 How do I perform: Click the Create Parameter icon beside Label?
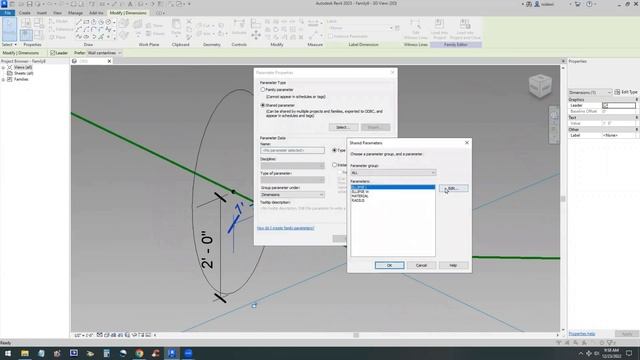point(397,28)
